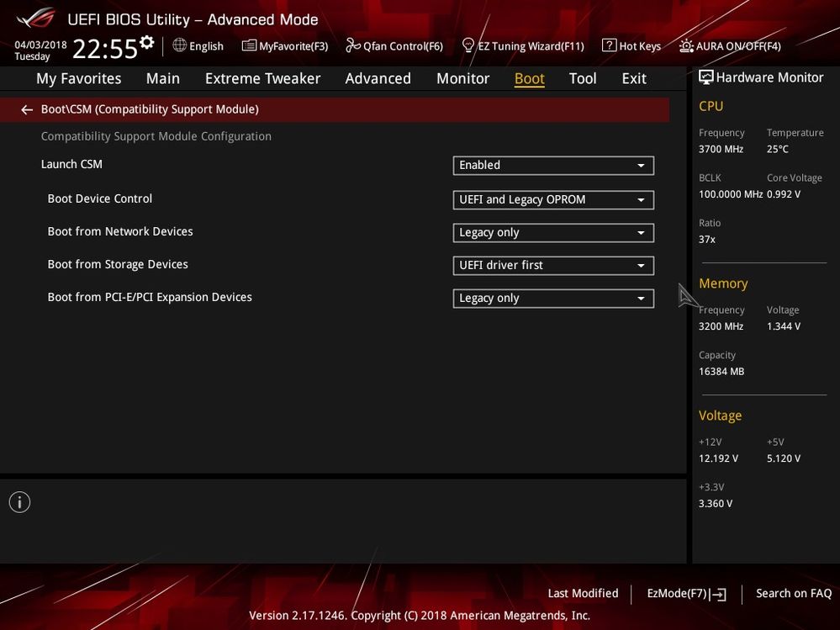Open the Exit tab
This screenshot has width=840, height=630.
click(x=634, y=79)
